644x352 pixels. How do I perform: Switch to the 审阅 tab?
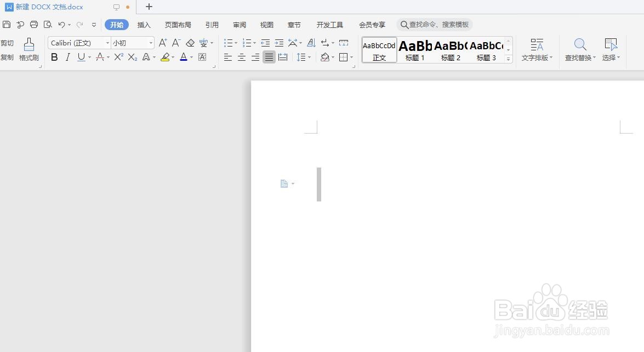coord(240,25)
